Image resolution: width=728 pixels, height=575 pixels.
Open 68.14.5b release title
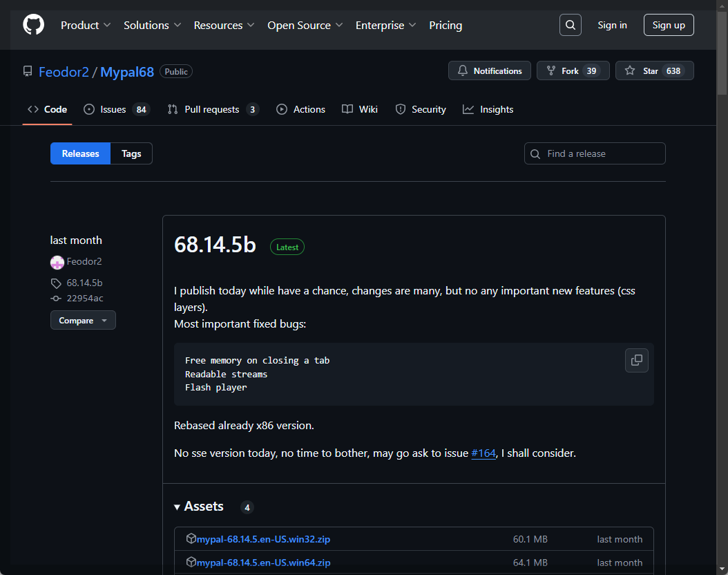[x=215, y=245]
